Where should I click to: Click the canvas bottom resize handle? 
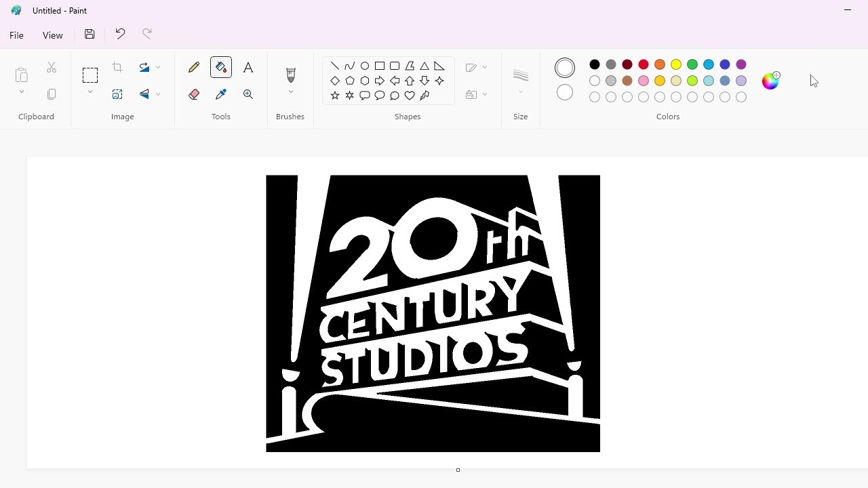[x=458, y=470]
